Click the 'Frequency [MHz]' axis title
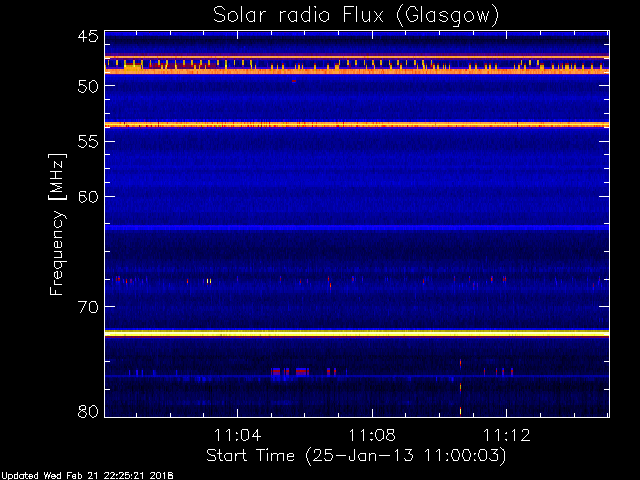Screen dimensions: 640x480 coord(57,224)
